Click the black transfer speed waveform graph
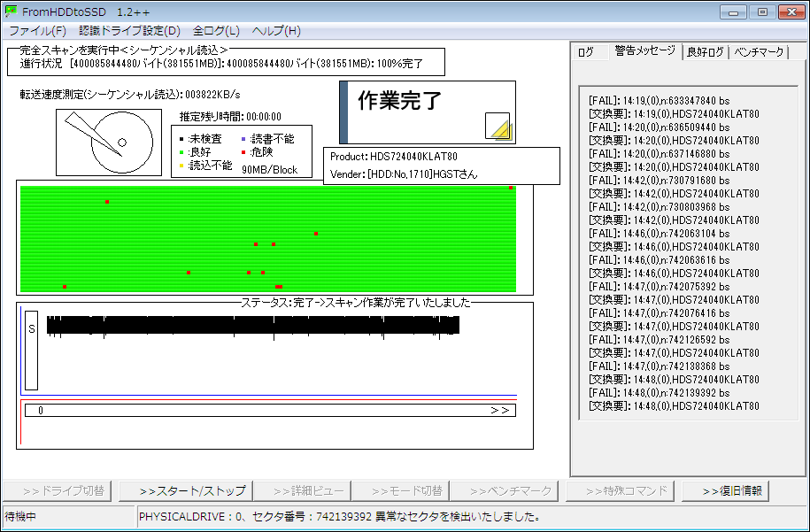Viewport: 810px width, 532px height. tap(253, 327)
